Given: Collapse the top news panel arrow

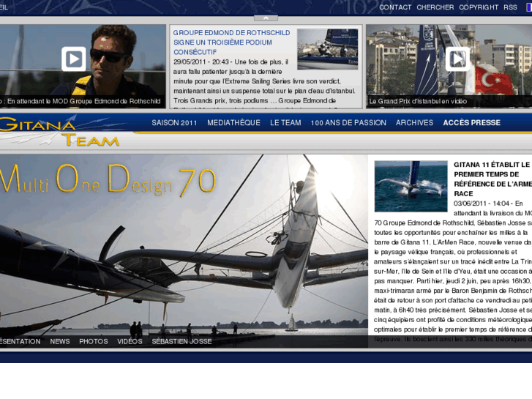Looking at the screenshot, I should point(266,18).
